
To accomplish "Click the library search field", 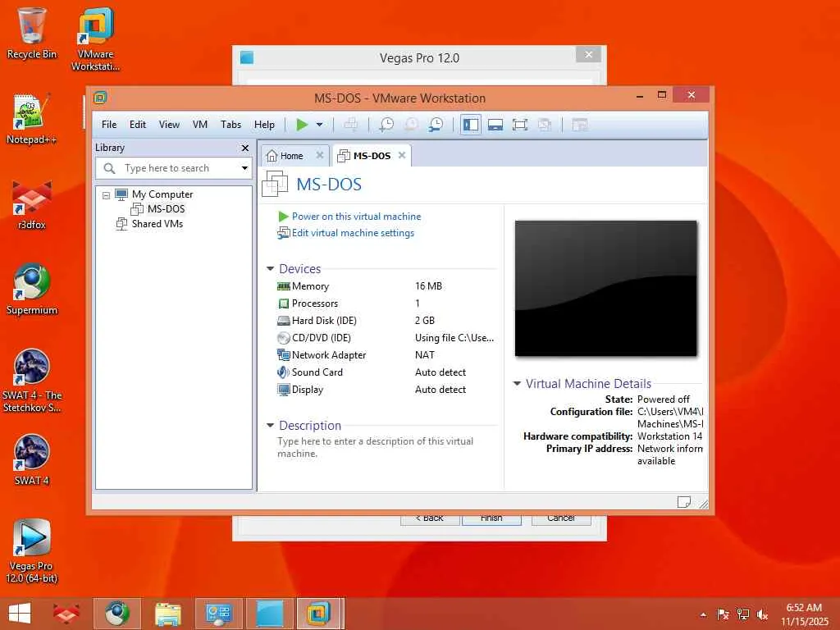I will [174, 168].
